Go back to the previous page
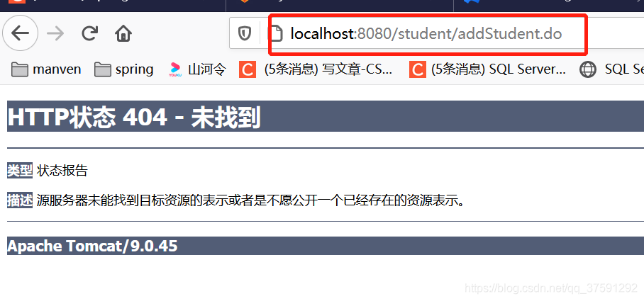The width and height of the screenshot is (644, 301). coord(20,33)
